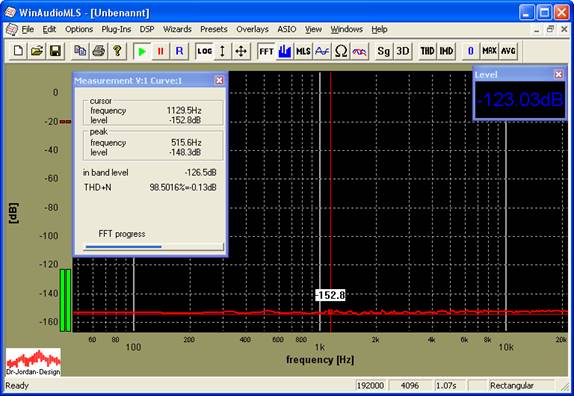The height and width of the screenshot is (396, 574).
Task: Click the four-way pan arrows icon
Action: [241, 51]
